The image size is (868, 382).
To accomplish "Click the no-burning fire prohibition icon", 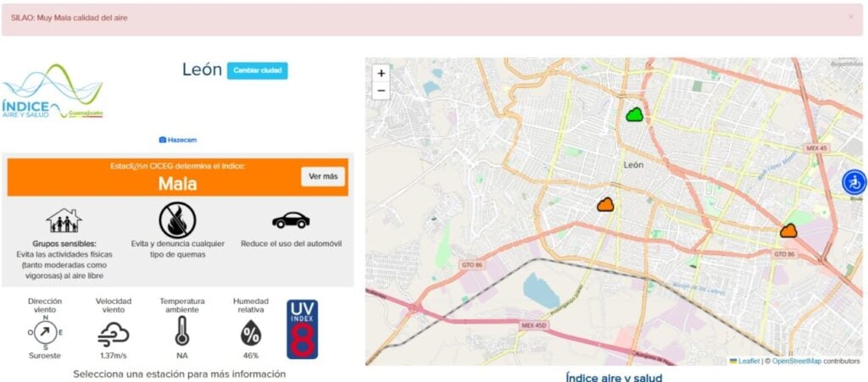I will 177,219.
